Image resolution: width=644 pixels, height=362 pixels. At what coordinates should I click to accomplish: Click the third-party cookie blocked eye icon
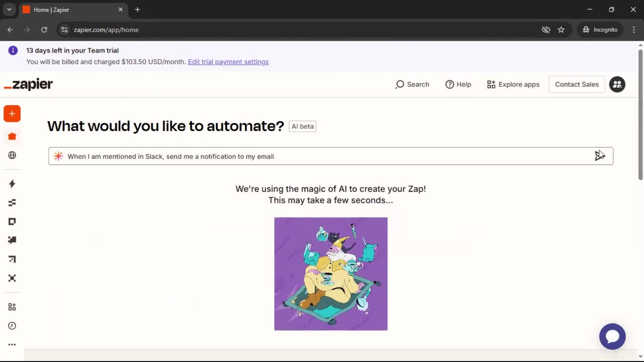[x=546, y=30]
